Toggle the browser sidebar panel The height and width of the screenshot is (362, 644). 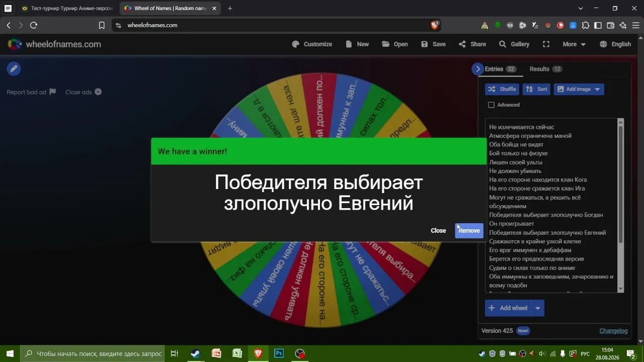tap(598, 25)
